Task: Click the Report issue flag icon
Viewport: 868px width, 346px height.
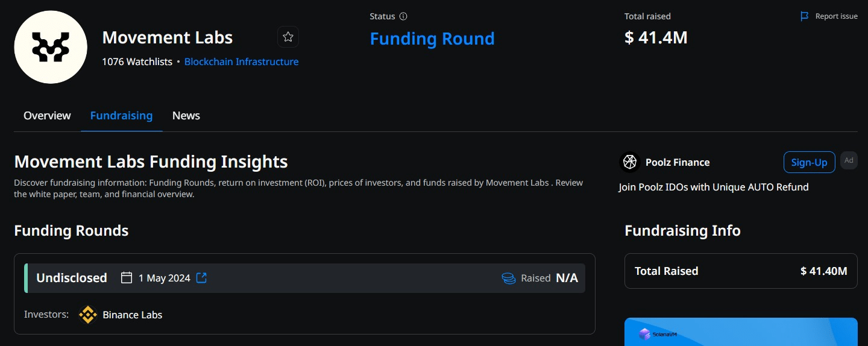Action: click(x=804, y=16)
